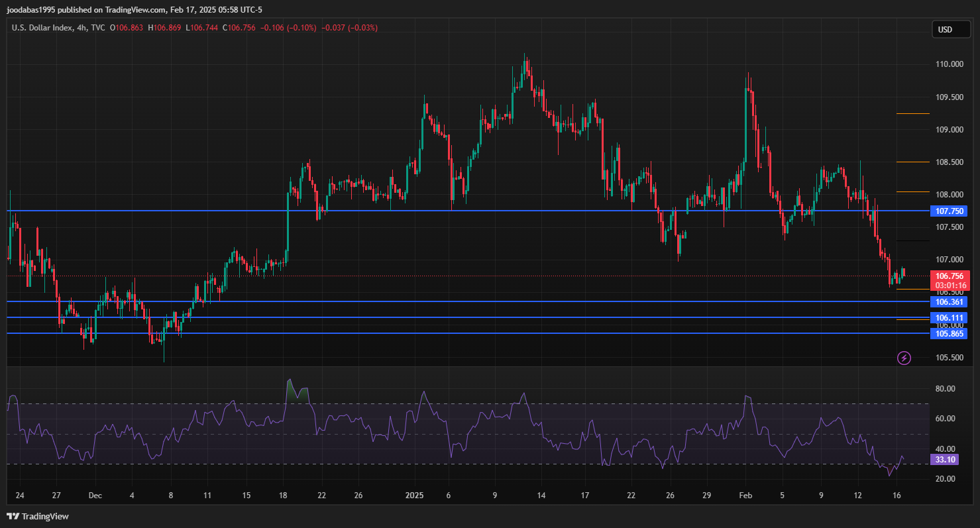Click the 105.500 level on price scale
The width and height of the screenshot is (980, 528).
[949, 358]
